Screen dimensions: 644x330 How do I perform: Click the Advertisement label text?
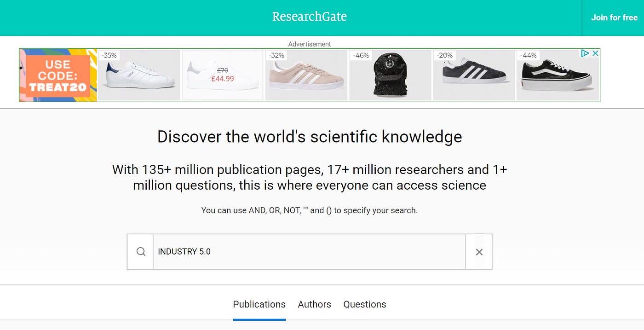click(310, 44)
